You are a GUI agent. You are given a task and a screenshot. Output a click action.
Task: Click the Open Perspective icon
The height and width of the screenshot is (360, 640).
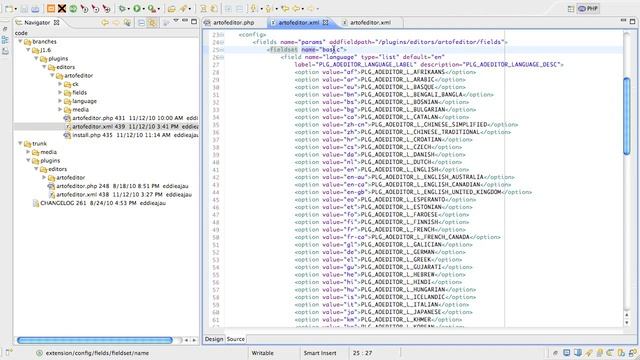click(x=571, y=9)
